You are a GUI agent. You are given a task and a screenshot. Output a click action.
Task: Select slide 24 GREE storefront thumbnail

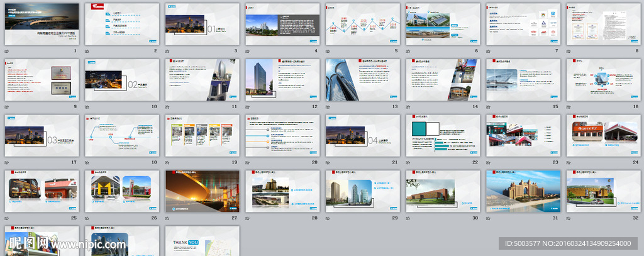coord(604,136)
